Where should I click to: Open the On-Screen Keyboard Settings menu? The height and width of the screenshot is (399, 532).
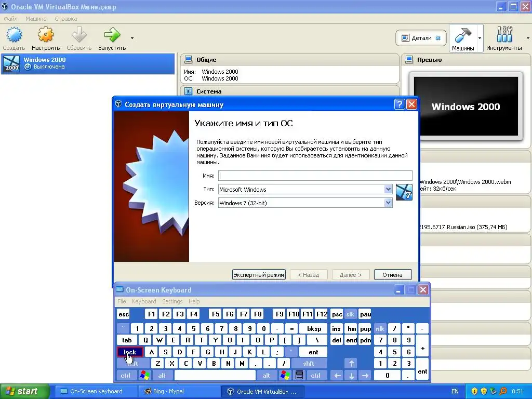pyautogui.click(x=172, y=301)
